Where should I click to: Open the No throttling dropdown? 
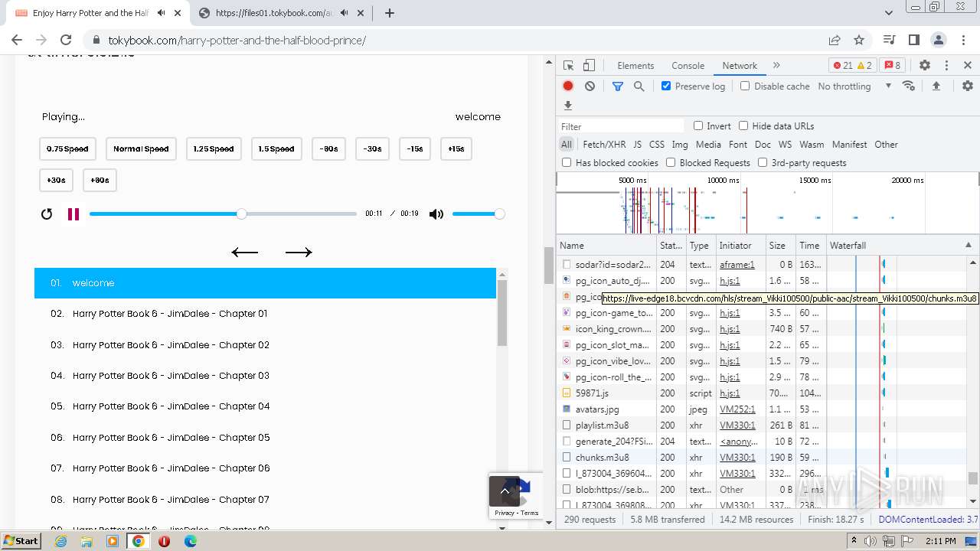(854, 86)
